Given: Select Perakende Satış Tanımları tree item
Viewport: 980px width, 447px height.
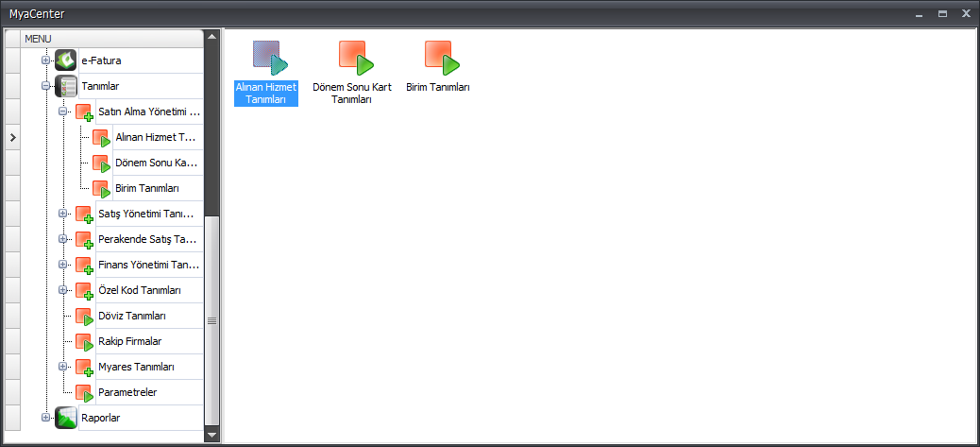Looking at the screenshot, I should (x=147, y=239).
